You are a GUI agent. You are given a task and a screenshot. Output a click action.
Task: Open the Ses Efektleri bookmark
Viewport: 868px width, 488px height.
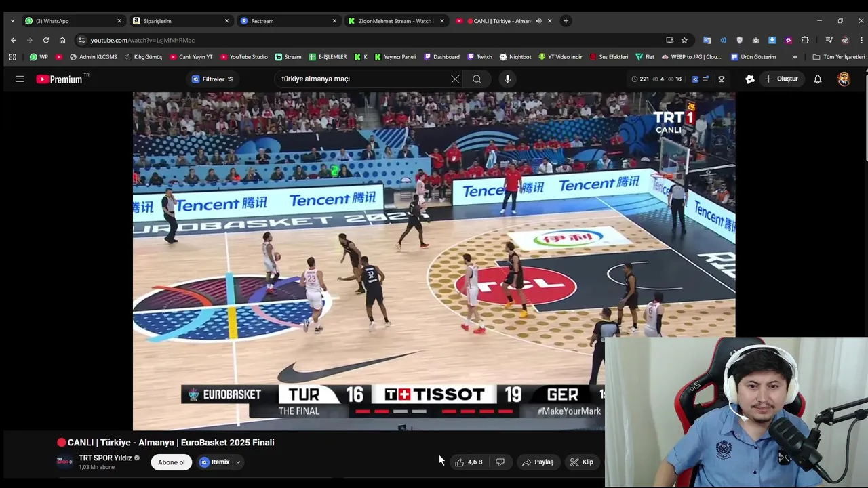(609, 57)
